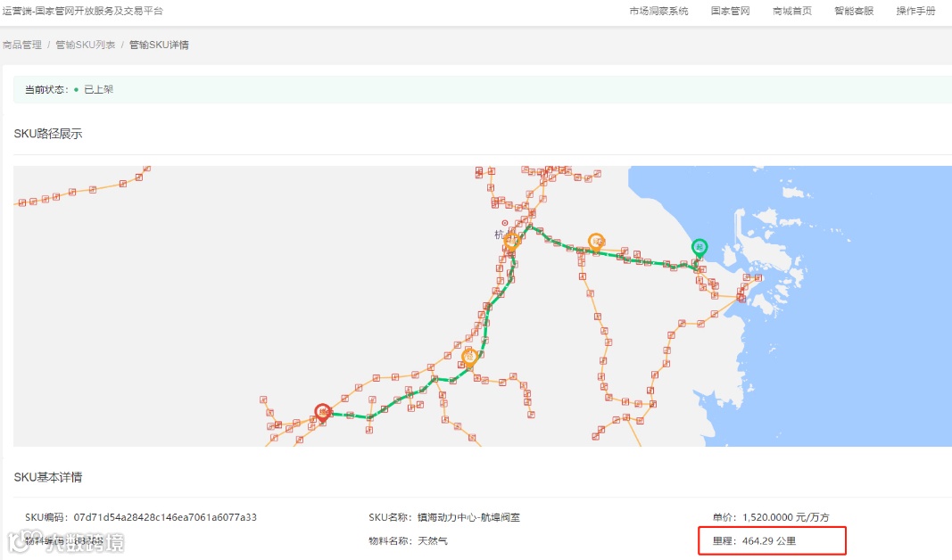Click SKU编码 value 07d71d54a28428c146ea7061a6077a33
The width and height of the screenshot is (952, 560).
[x=165, y=517]
